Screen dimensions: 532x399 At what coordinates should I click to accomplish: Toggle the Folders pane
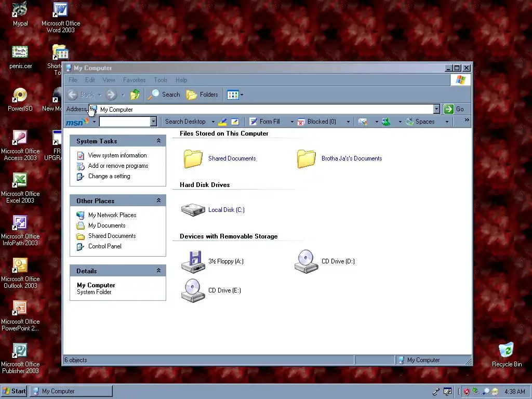202,95
